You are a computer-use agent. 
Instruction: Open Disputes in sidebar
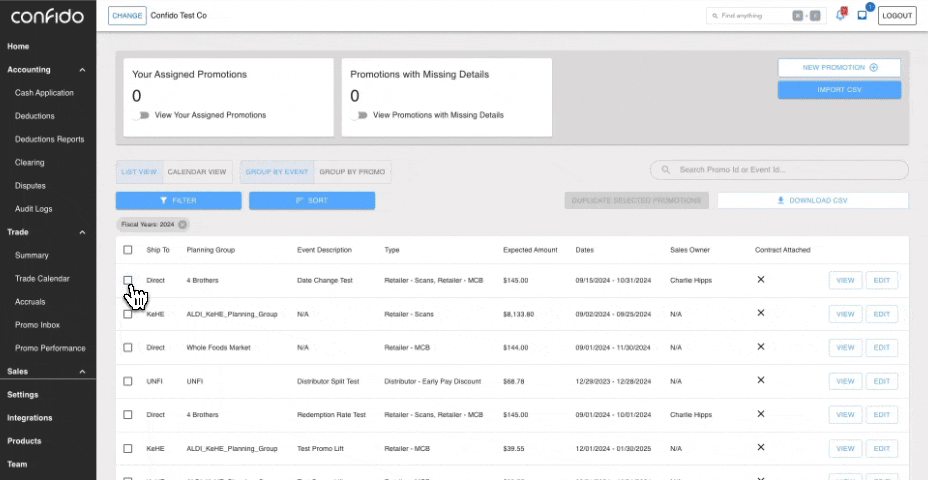pyautogui.click(x=30, y=186)
